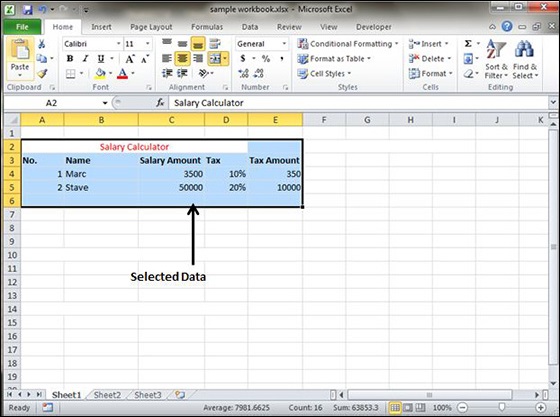Open Excel Help question mark
Screen dimensions: 560x417
[507, 26]
